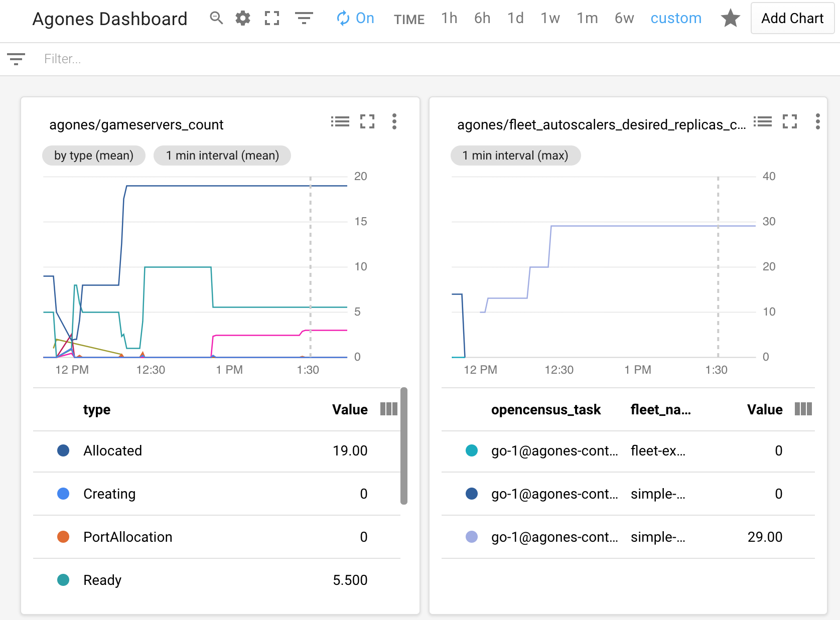840x620 pixels.
Task: Open dashboard settings gear
Action: [x=243, y=18]
